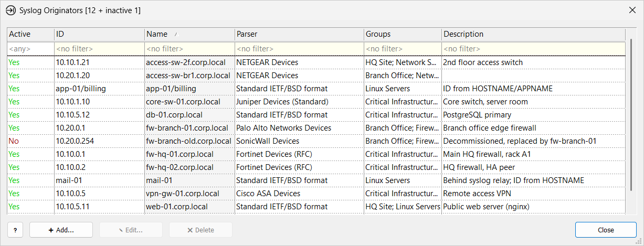
Task: Select the 10.10.0.5 ID cell
Action: coord(99,194)
